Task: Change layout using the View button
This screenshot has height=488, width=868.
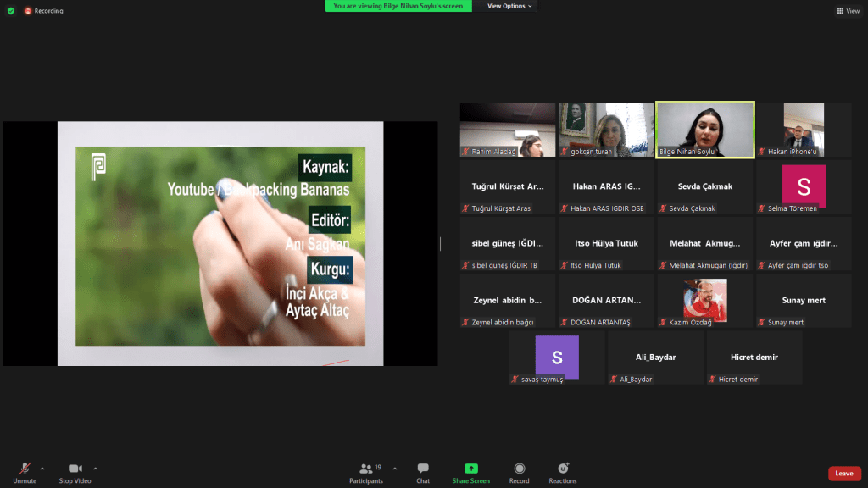Action: point(847,11)
